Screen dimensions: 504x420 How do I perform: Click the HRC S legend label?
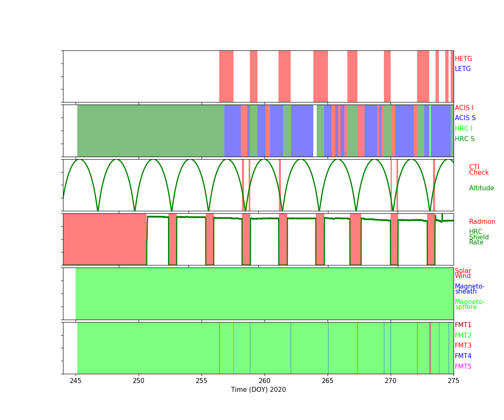(465, 139)
